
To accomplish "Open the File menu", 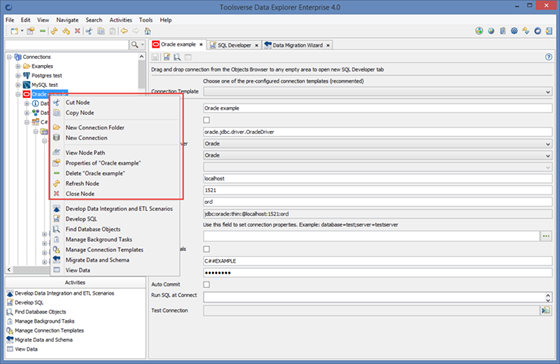I will [x=10, y=20].
